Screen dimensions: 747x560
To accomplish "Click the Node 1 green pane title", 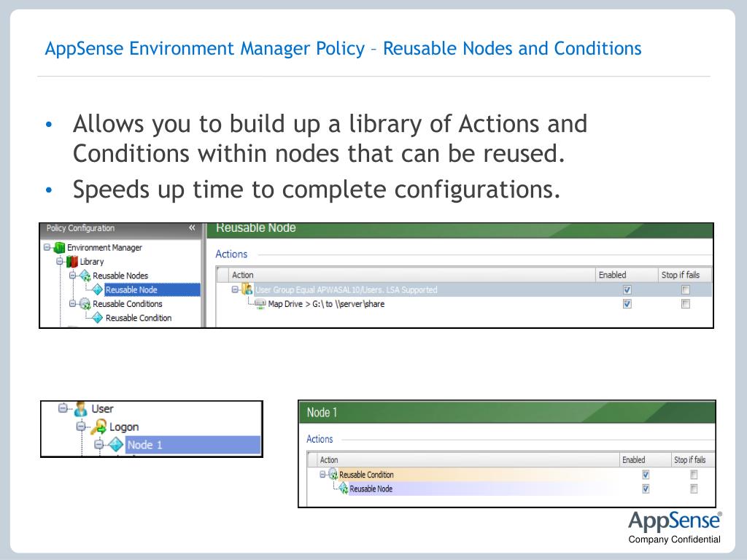I will pos(322,413).
